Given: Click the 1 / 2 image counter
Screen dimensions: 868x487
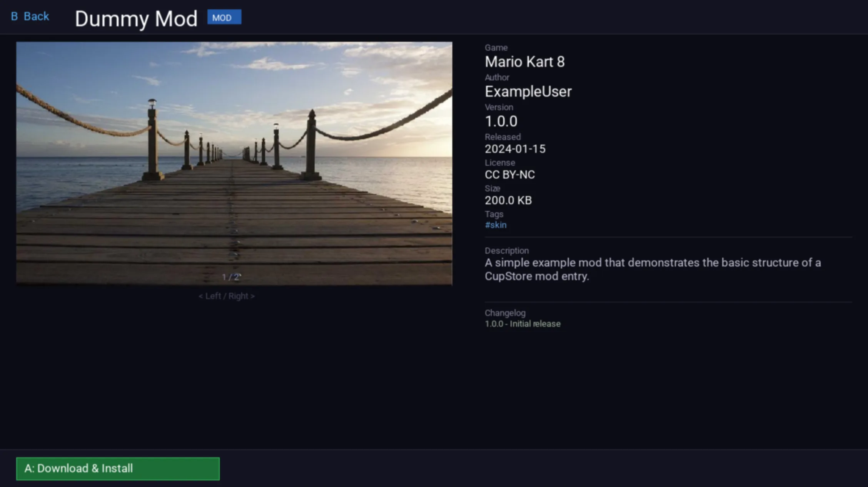Looking at the screenshot, I should tap(231, 277).
